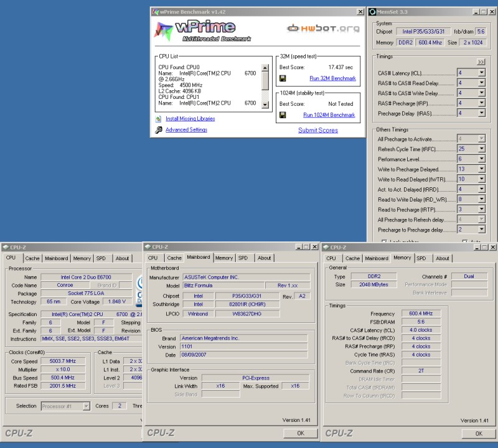Open the Write to Precharge Delayed dropdown

[481, 169]
